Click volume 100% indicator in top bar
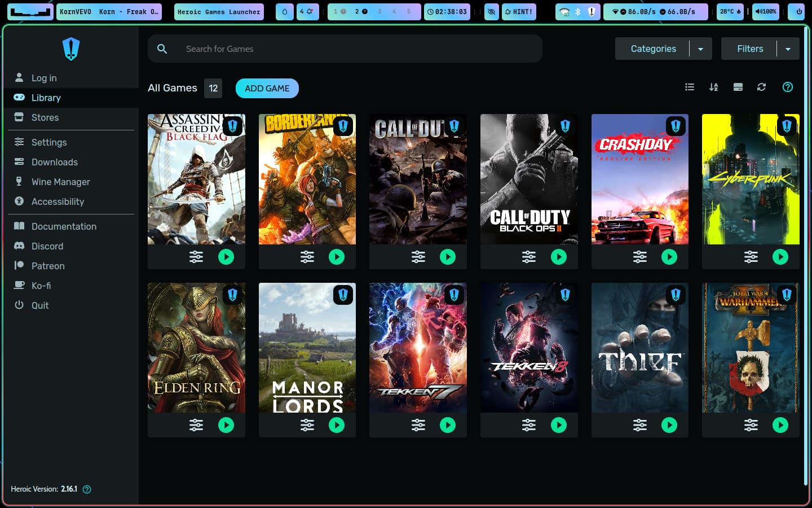812x508 pixels. (766, 11)
